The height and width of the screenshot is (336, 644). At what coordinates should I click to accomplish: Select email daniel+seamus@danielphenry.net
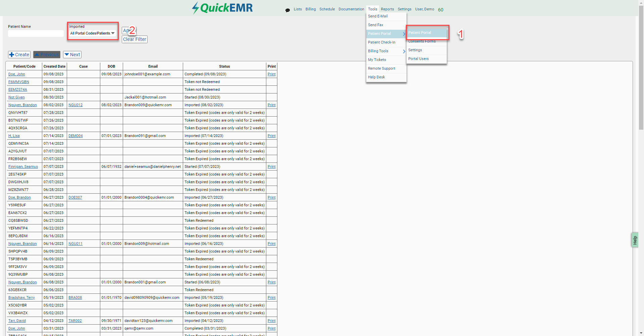pyautogui.click(x=153, y=166)
